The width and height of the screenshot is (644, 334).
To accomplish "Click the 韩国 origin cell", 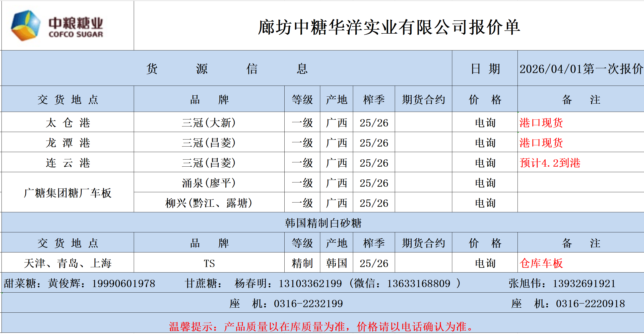I will 337,263.
